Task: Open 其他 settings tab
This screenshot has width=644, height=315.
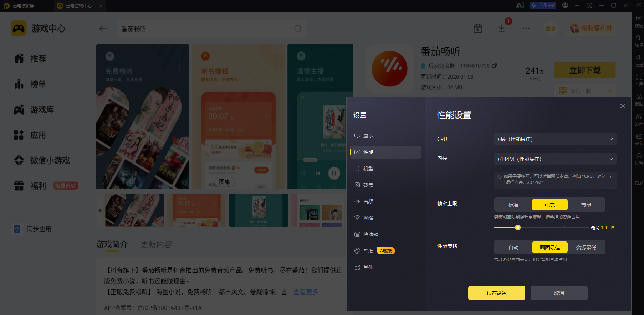Action: point(385,267)
